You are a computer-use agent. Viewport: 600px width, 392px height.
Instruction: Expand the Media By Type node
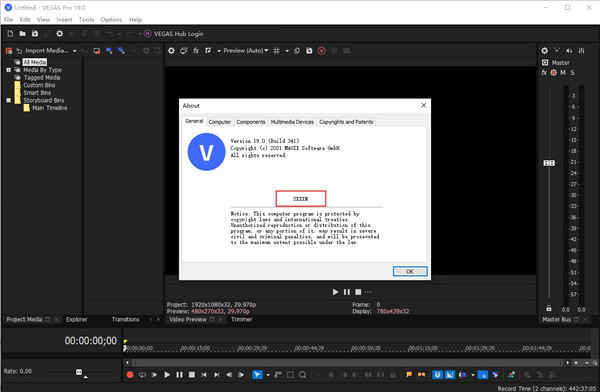(x=8, y=70)
